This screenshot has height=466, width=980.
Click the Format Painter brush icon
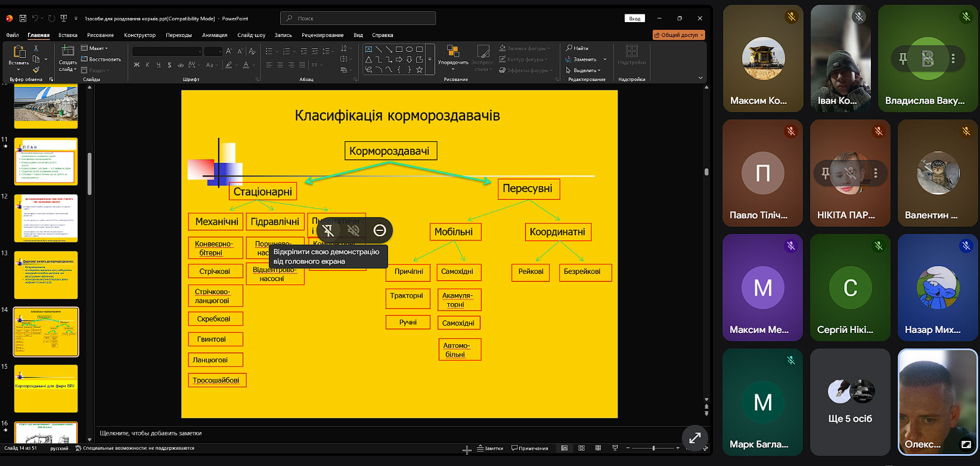36,70
